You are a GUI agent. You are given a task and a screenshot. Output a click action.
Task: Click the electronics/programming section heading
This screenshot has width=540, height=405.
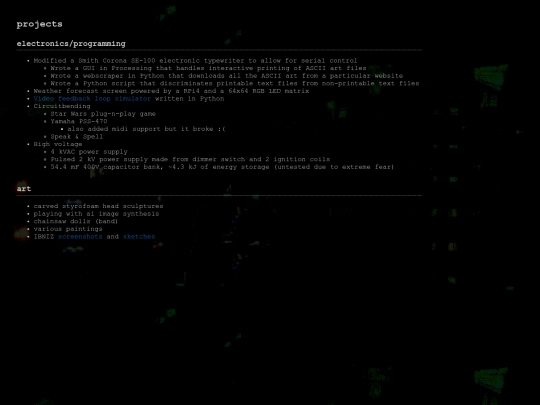tap(71, 44)
